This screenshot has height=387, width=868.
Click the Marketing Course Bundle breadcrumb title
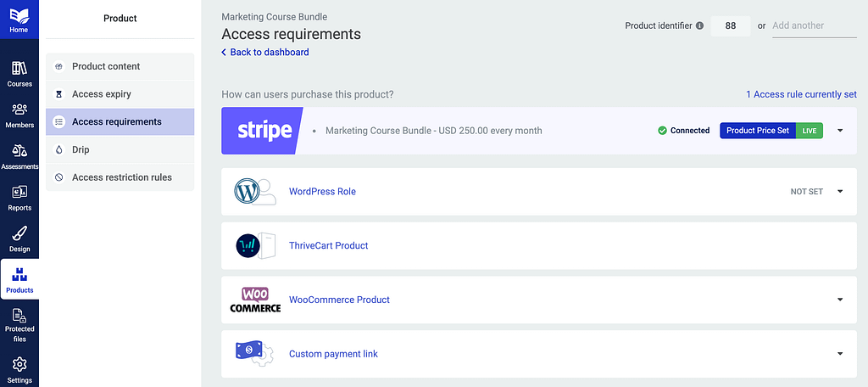click(x=274, y=17)
